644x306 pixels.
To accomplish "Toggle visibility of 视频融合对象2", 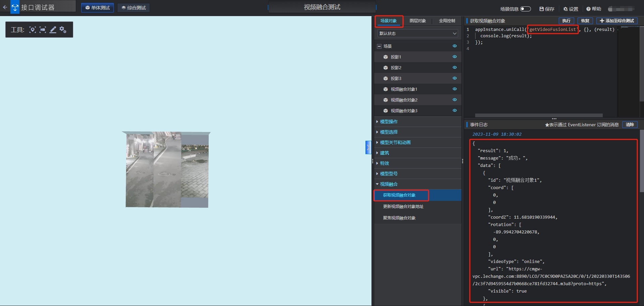I will coord(454,100).
